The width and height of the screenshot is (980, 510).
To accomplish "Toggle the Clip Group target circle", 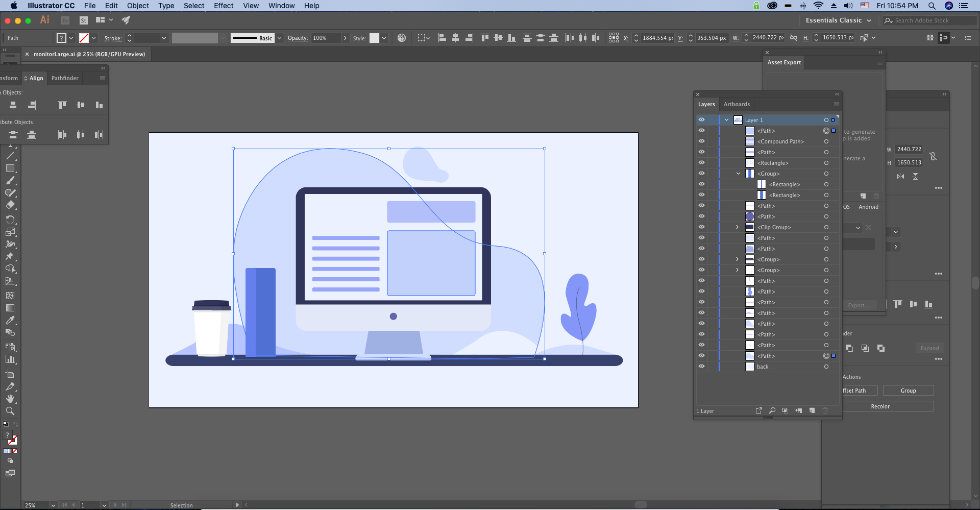I will (x=826, y=227).
